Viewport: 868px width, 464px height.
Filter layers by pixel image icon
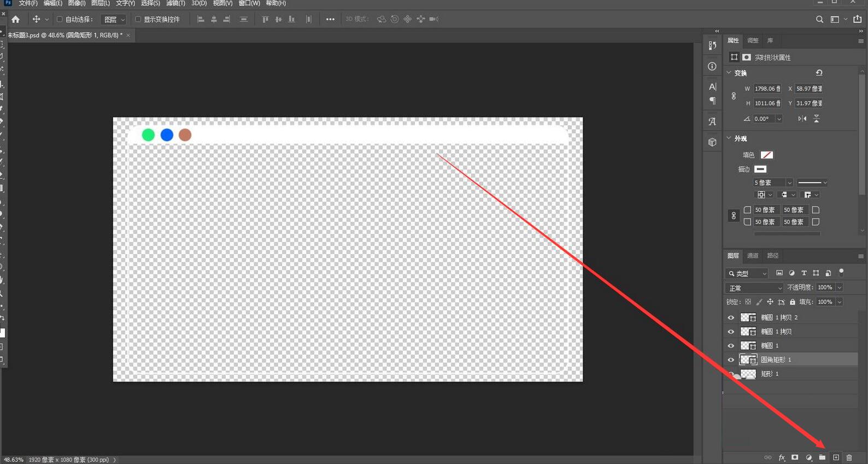click(779, 273)
